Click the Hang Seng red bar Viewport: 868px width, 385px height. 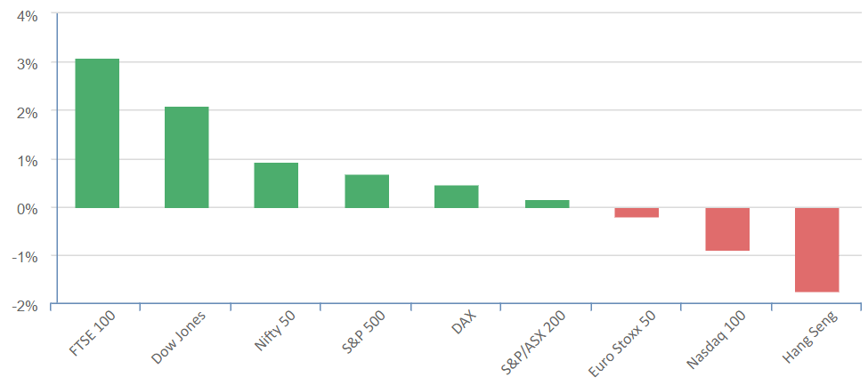(x=817, y=250)
